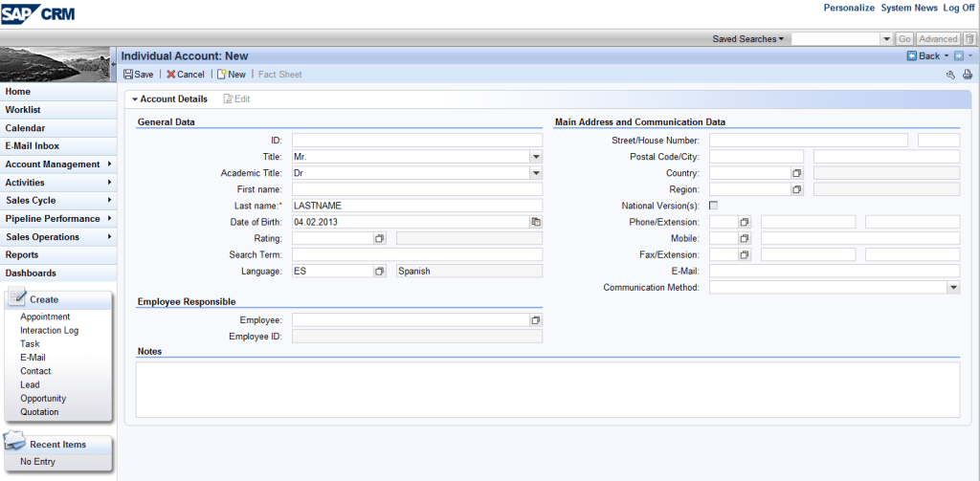This screenshot has height=481, width=980.
Task: Open value help for Country field
Action: pos(796,173)
